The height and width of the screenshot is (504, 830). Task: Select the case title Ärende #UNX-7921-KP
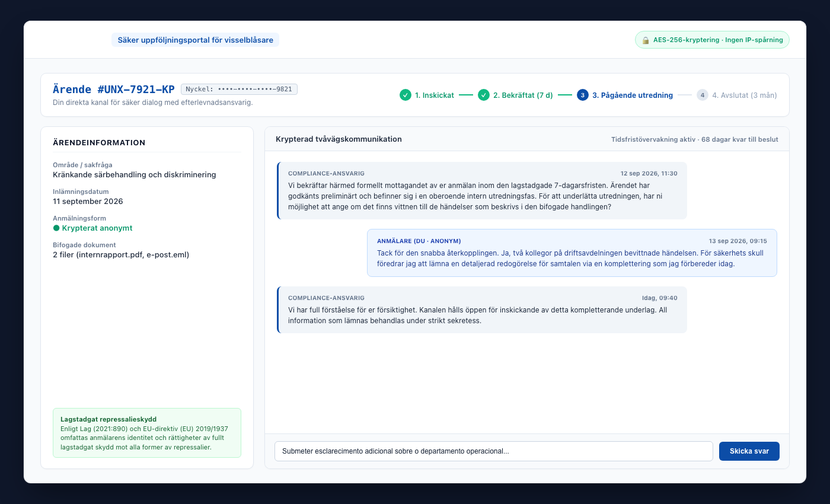coord(114,90)
